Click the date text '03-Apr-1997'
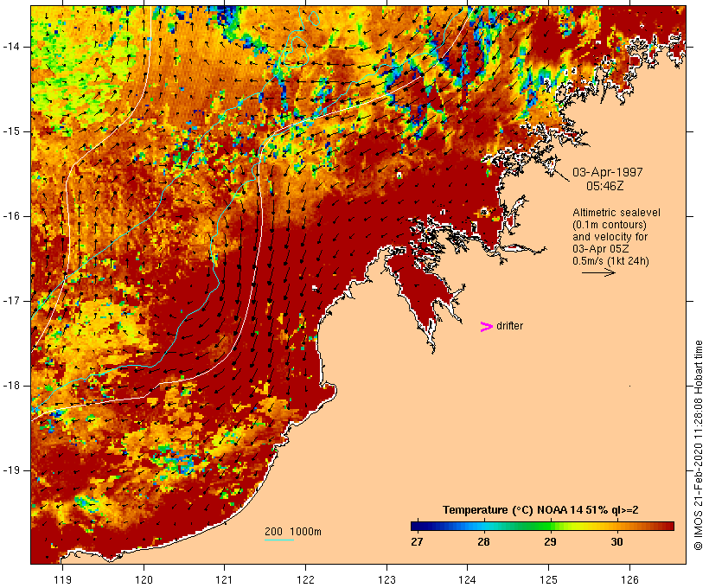The width and height of the screenshot is (709, 588). 607,172
